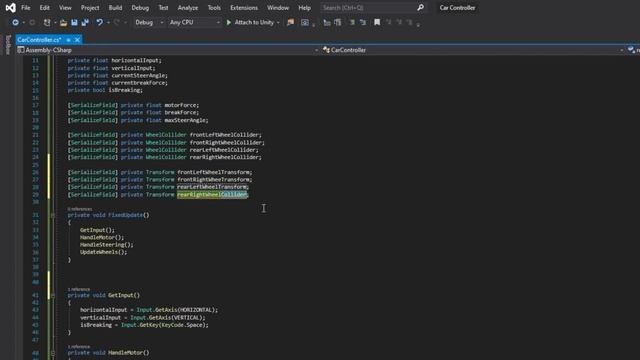The image size is (640, 360).
Task: Open the Extensions menu
Action: click(x=244, y=8)
